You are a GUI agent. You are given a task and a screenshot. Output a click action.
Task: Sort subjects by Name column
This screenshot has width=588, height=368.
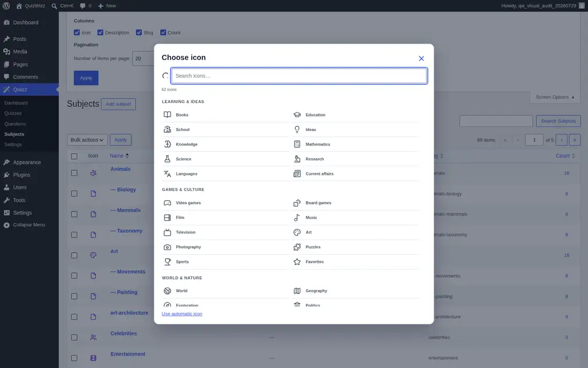(119, 155)
